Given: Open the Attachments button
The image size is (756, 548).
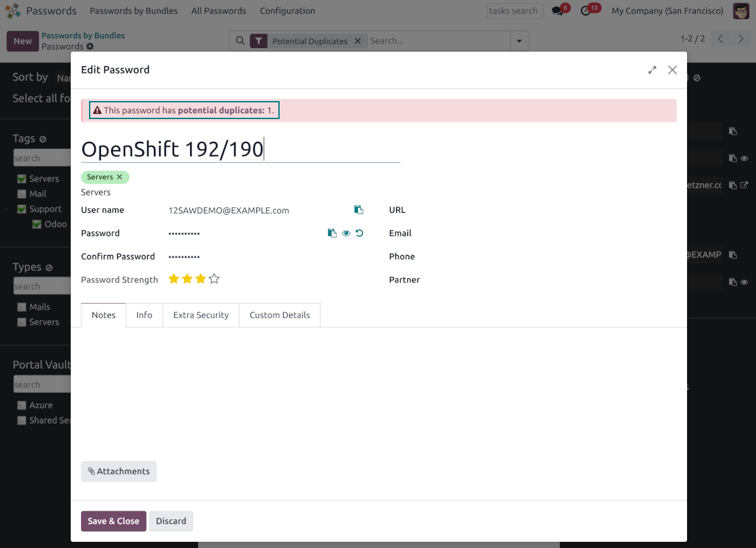Looking at the screenshot, I should pos(118,472).
